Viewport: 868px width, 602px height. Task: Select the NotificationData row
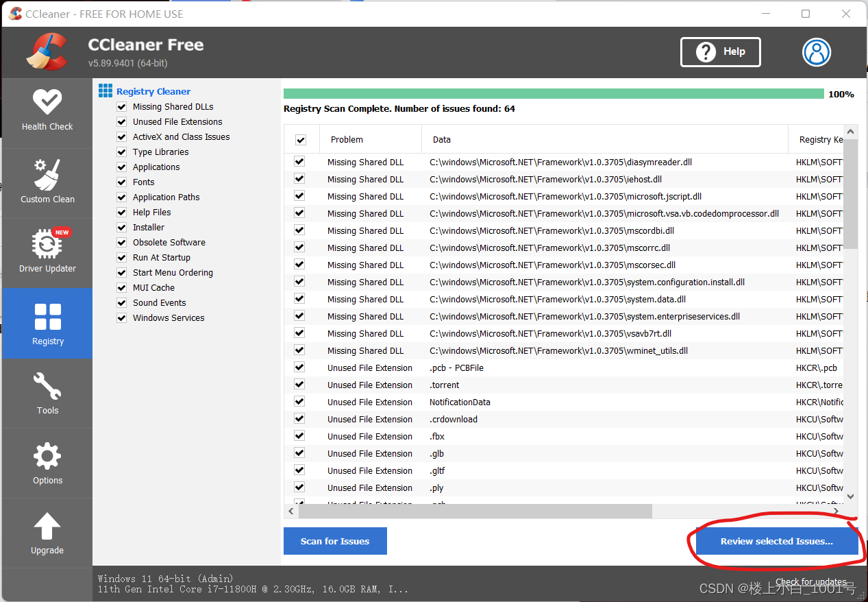pyautogui.click(x=564, y=402)
